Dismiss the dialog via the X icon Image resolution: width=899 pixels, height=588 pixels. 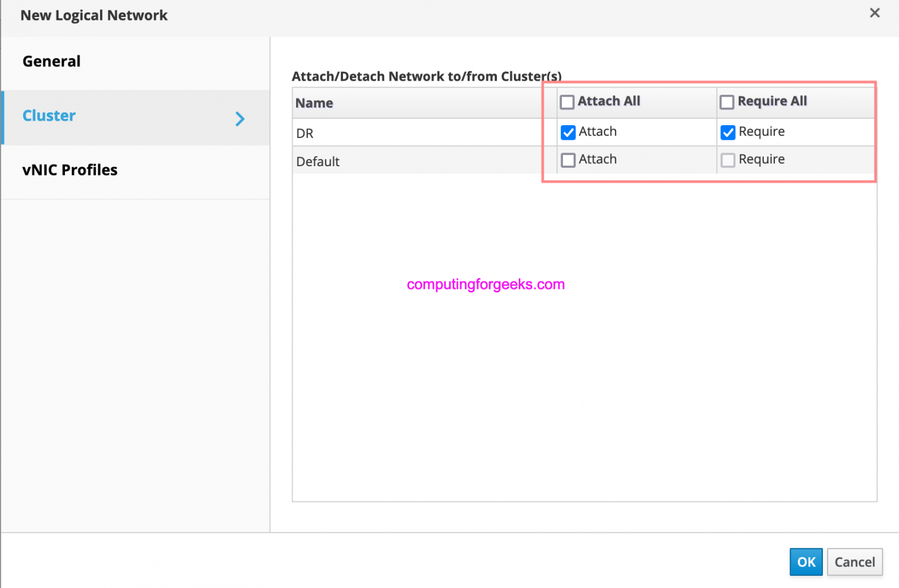click(x=874, y=12)
